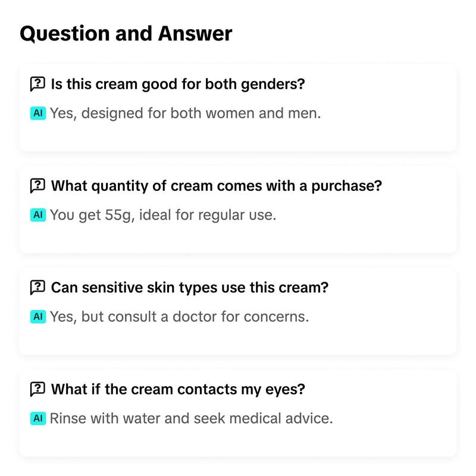Click the 'Question and Answer' heading

pos(126,33)
